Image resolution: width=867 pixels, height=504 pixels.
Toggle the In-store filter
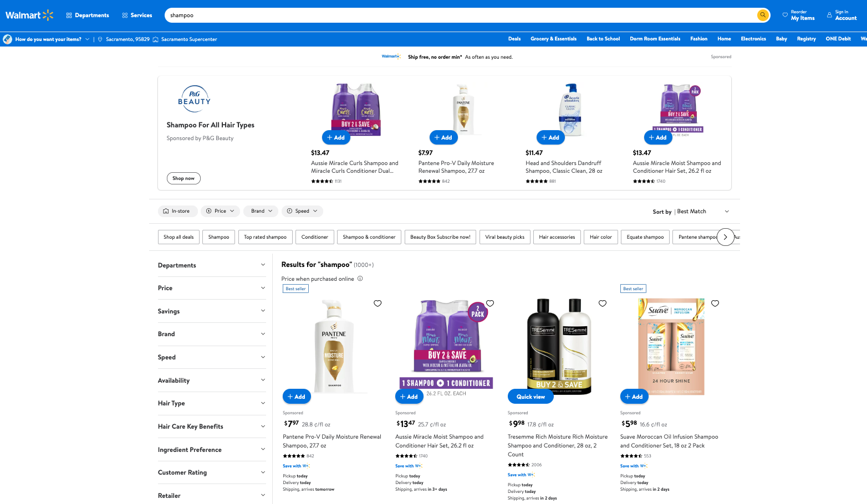pos(177,211)
